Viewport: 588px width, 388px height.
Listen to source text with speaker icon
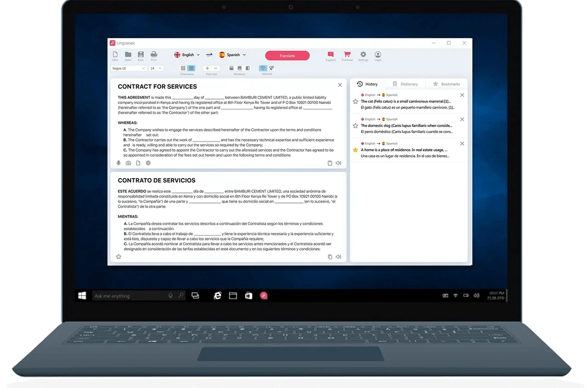(338, 163)
